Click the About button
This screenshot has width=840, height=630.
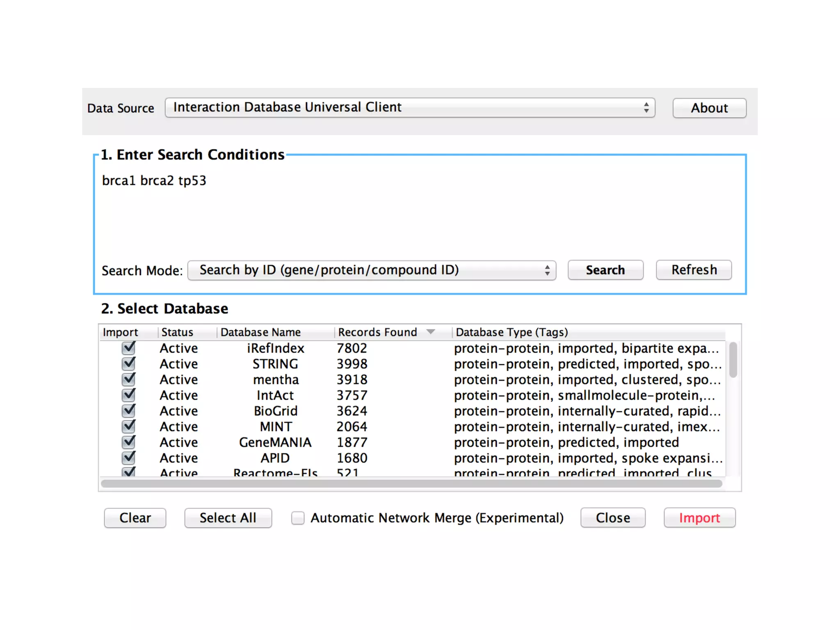click(709, 108)
